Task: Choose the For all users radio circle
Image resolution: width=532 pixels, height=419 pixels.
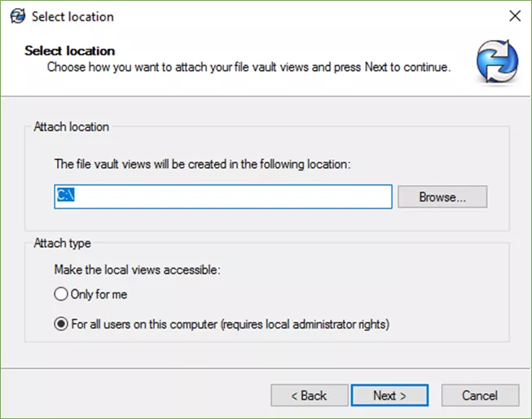Action: point(60,324)
